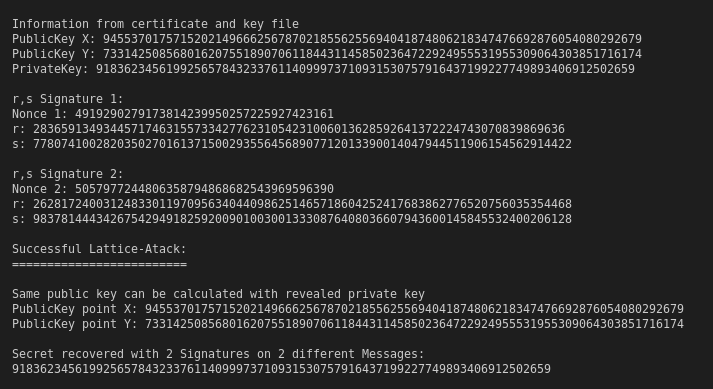Click the Nonce 2 value
The height and width of the screenshot is (389, 713).
[x=204, y=189]
